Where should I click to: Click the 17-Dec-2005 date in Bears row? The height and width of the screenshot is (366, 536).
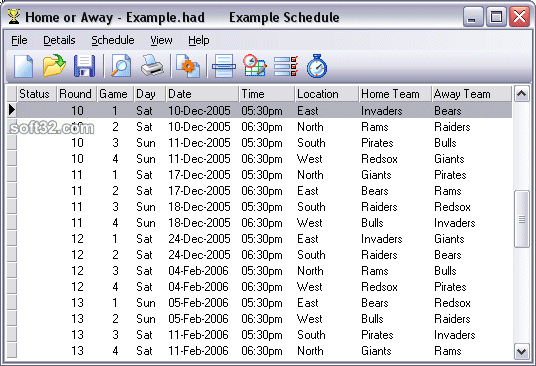click(199, 191)
